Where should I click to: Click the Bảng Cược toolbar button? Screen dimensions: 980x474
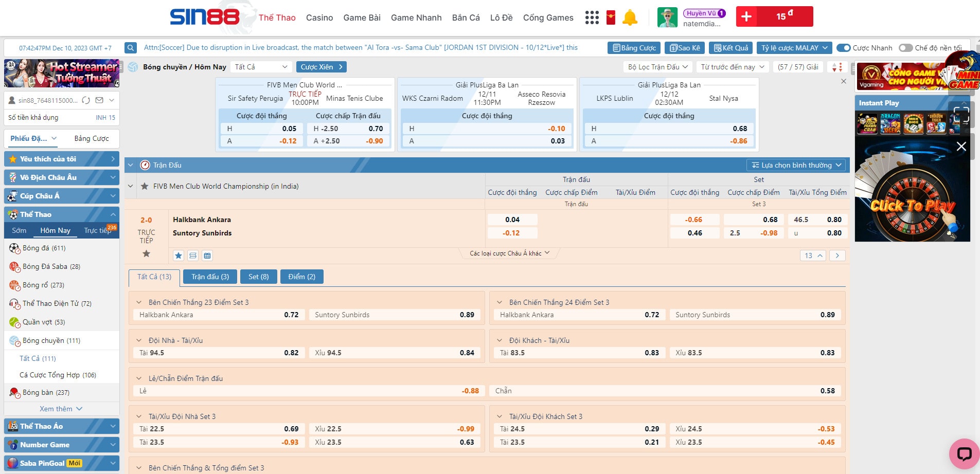(634, 48)
